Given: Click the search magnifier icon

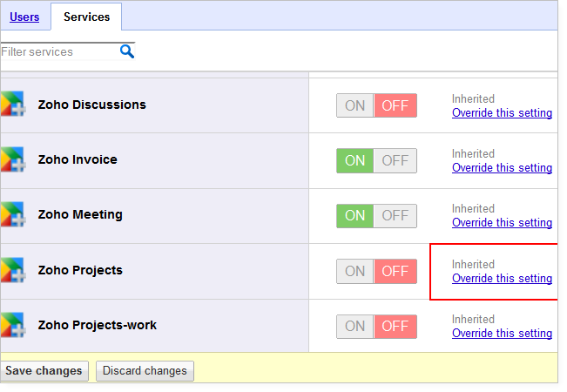Looking at the screenshot, I should click(x=127, y=51).
